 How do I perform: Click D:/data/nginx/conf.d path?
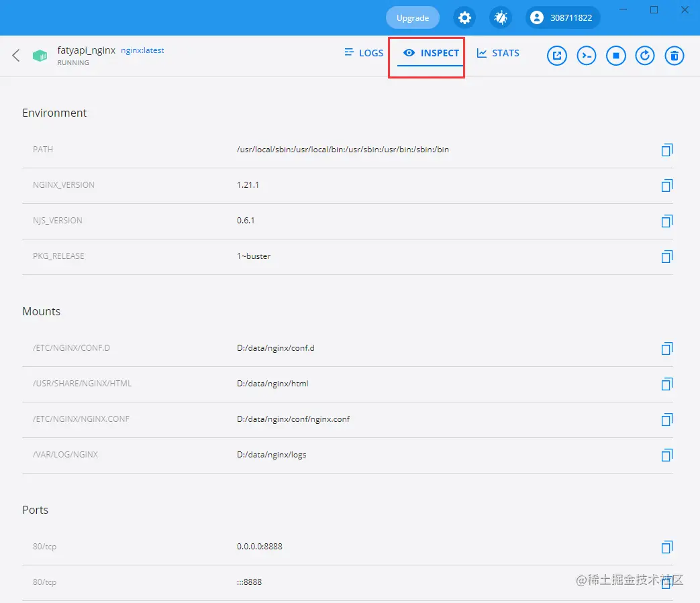[x=275, y=348]
